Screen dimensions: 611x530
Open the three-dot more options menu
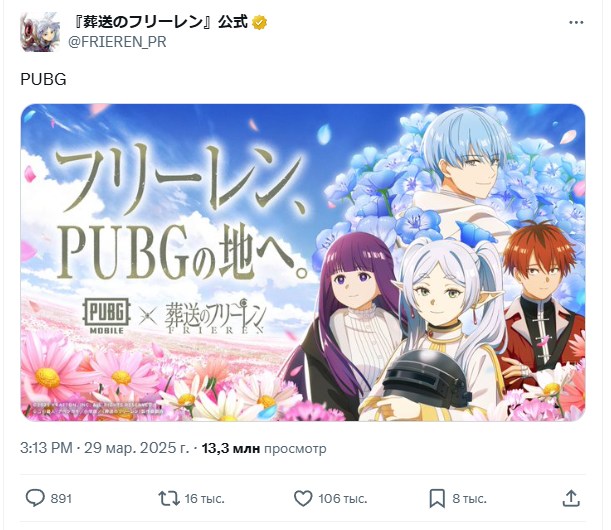576,23
